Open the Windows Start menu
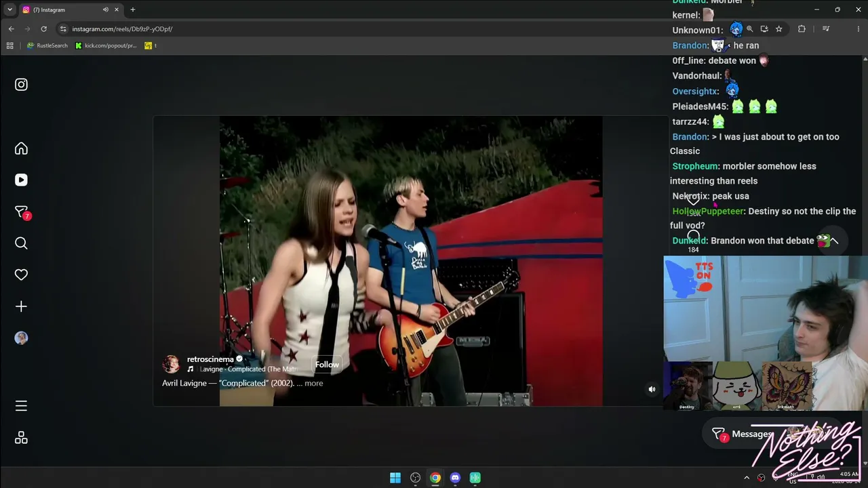868x488 pixels. coord(395,478)
